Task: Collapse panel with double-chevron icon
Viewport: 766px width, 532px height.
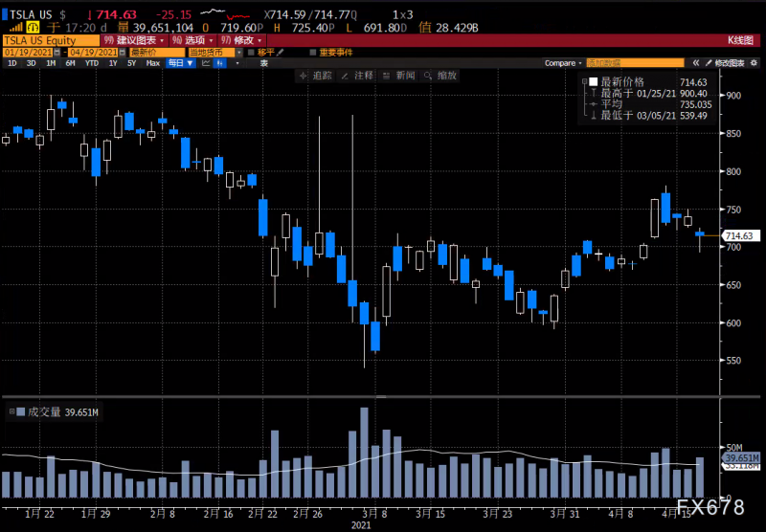Action: 696,63
